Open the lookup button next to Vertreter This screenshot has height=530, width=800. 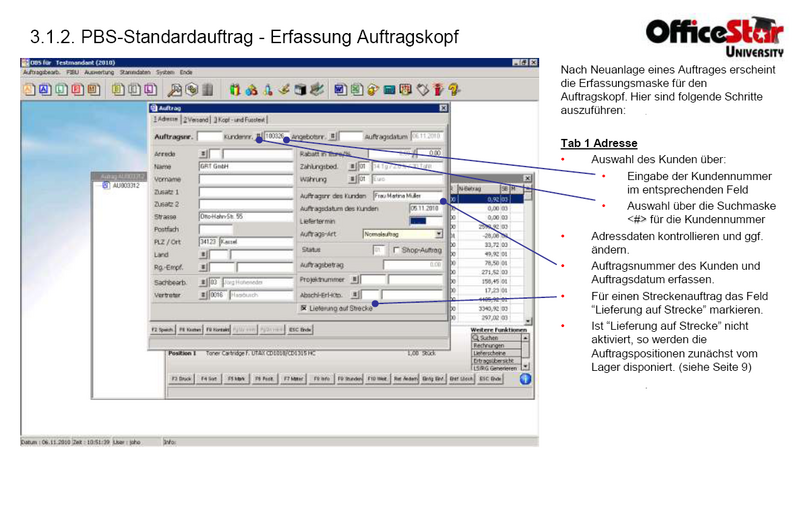pos(203,295)
